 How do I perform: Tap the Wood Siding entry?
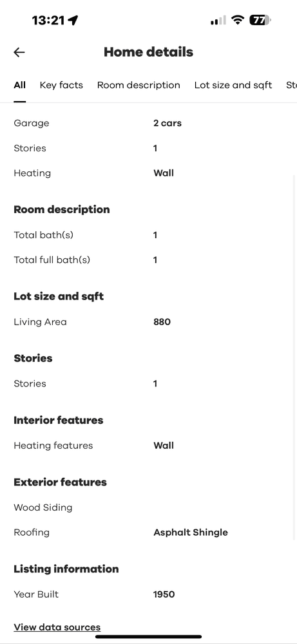(x=43, y=507)
